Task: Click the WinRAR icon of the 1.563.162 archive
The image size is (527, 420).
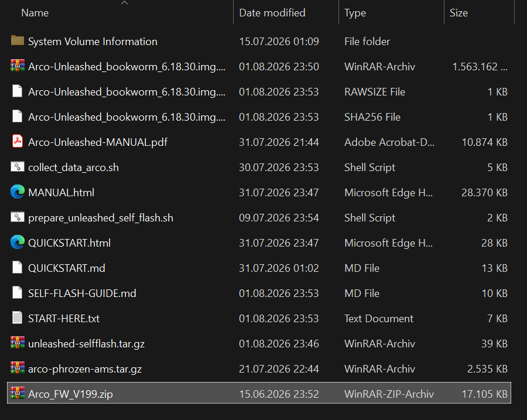Action: pos(18,66)
